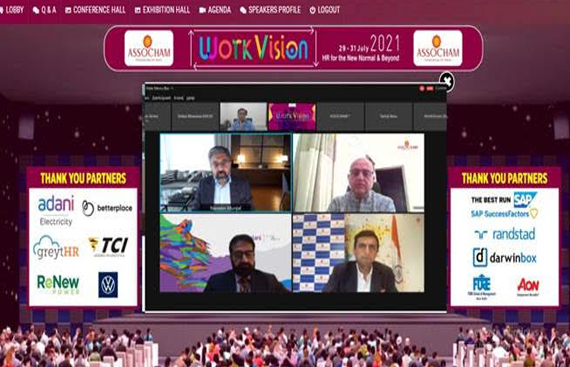Viewport: 570px width, 367px height.
Task: Click the '29 - 31 July 2021' date text
Action: pos(369,44)
